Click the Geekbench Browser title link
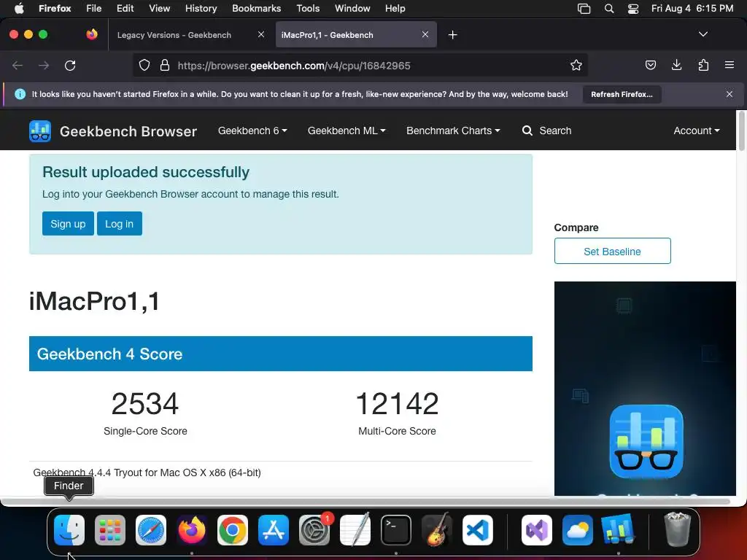 128,131
